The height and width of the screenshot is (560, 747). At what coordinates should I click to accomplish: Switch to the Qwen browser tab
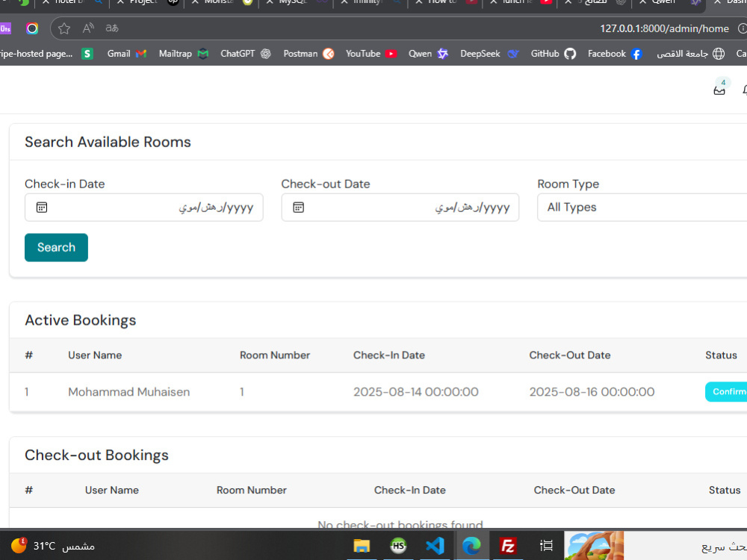tap(669, 2)
